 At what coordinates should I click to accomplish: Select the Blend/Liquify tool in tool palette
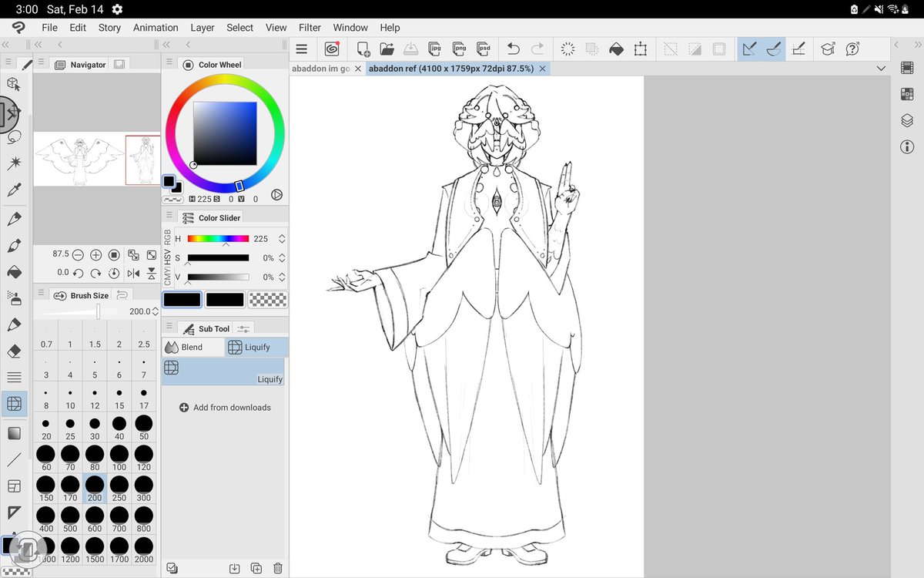point(13,403)
